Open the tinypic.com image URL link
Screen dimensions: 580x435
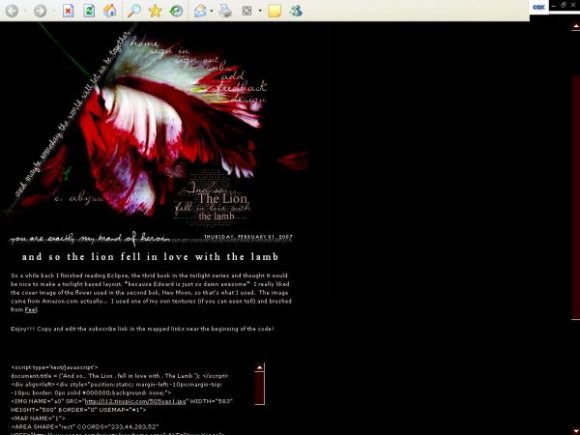click(x=135, y=401)
